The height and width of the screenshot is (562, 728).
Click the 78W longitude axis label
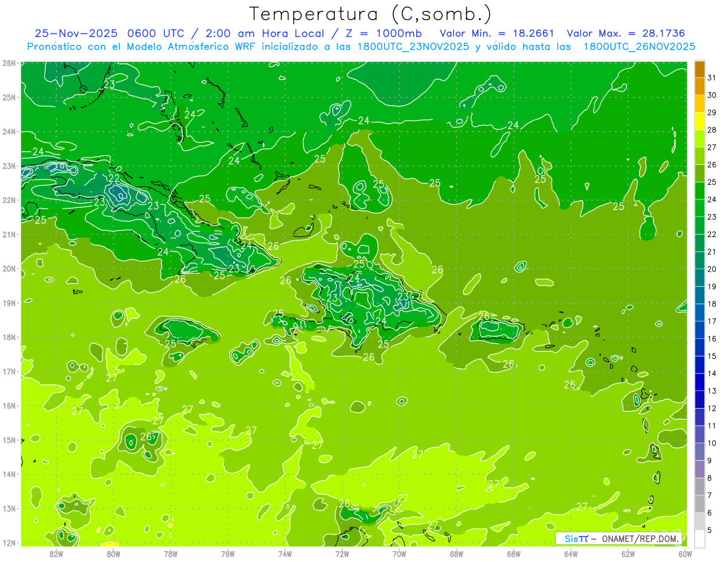pyautogui.click(x=170, y=554)
